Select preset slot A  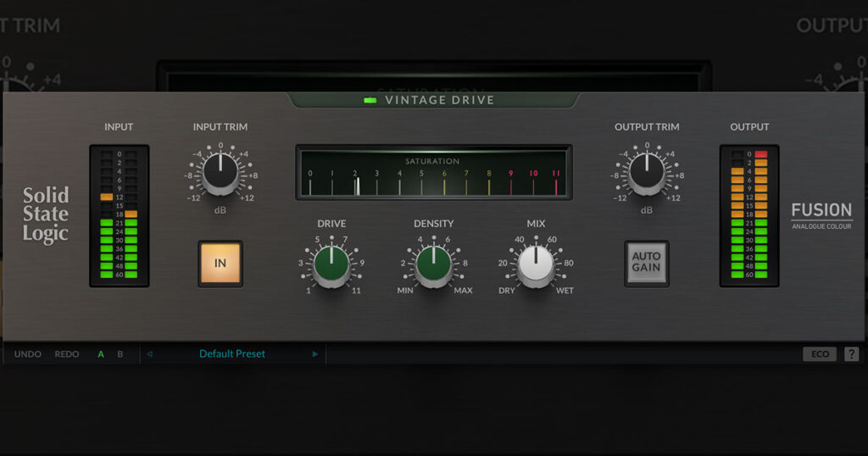pos(101,354)
